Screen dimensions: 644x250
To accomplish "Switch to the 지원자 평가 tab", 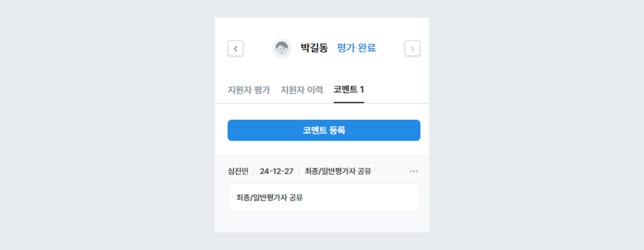I will pos(249,90).
